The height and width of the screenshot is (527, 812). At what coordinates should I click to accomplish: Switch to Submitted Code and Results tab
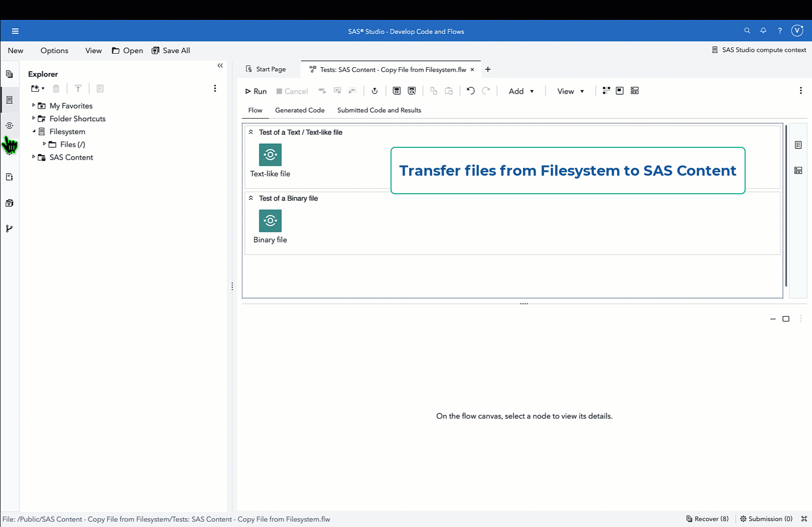379,110
